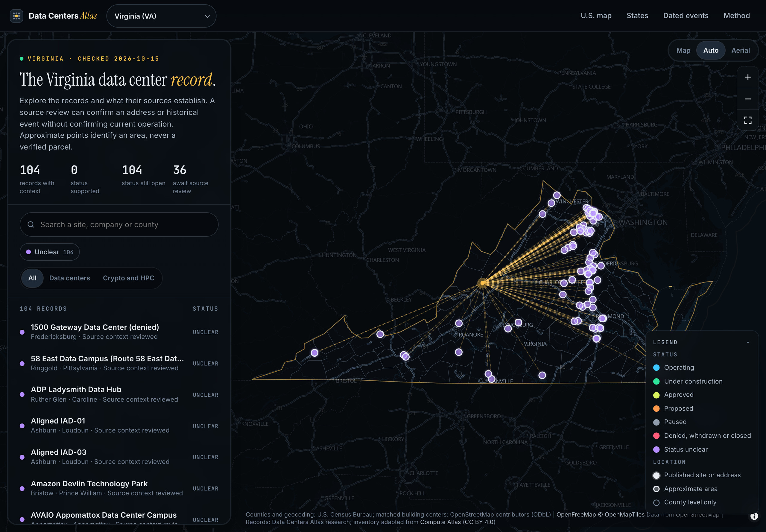This screenshot has height=532, width=766.
Task: Open the Compute Atlas link
Action: pos(440,522)
